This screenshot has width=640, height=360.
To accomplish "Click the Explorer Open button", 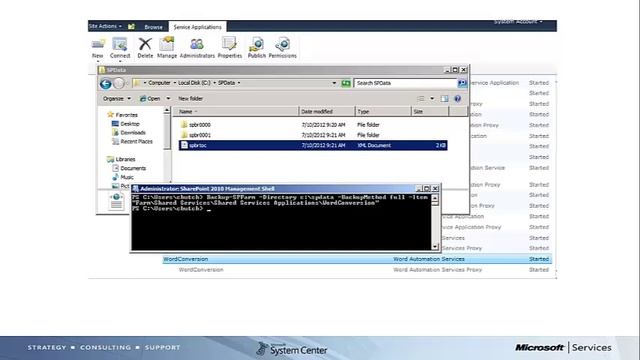I will [x=150, y=98].
